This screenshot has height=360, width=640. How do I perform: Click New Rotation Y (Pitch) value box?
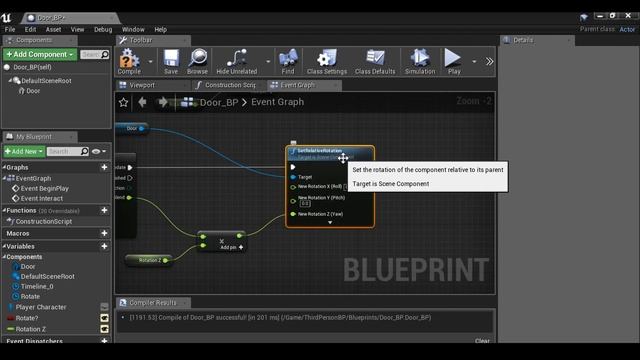(x=305, y=203)
